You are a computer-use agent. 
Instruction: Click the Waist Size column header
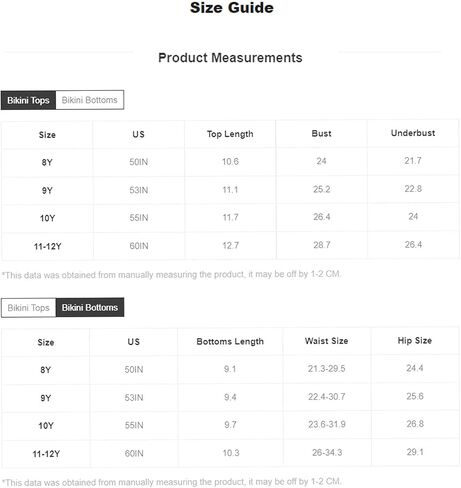coord(326,341)
